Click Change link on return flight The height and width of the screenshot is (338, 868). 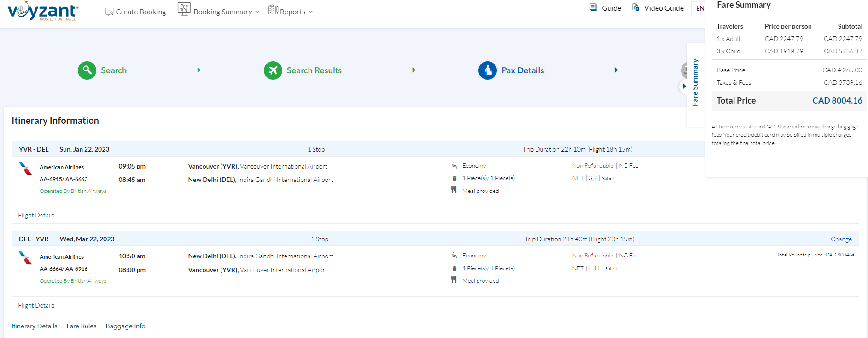[x=841, y=239]
